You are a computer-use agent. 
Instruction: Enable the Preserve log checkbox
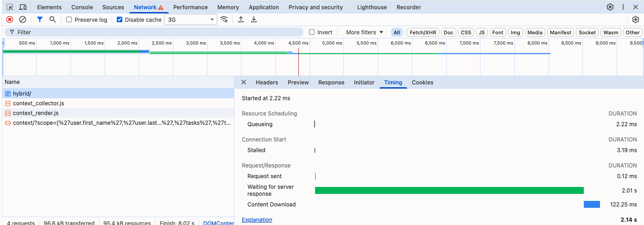[69, 20]
